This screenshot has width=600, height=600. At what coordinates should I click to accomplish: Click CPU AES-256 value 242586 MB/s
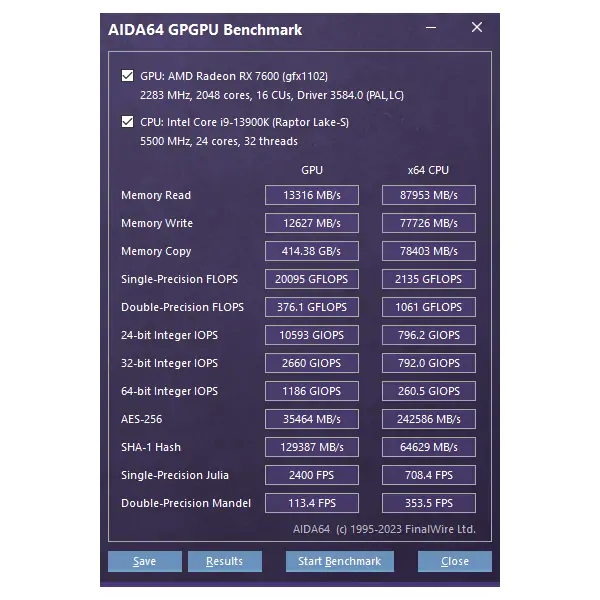pyautogui.click(x=429, y=419)
